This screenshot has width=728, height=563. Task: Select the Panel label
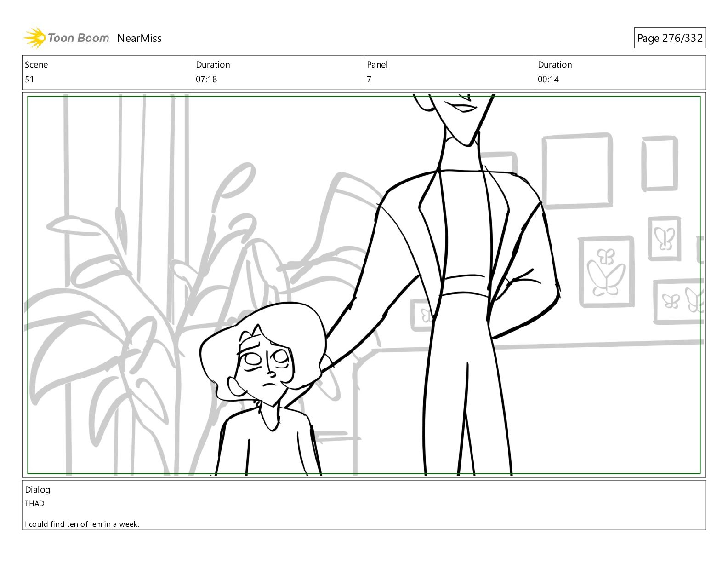pyautogui.click(x=377, y=65)
